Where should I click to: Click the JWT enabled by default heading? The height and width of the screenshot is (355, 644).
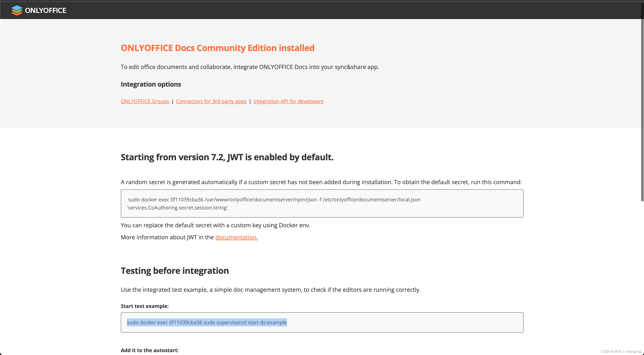coord(227,157)
